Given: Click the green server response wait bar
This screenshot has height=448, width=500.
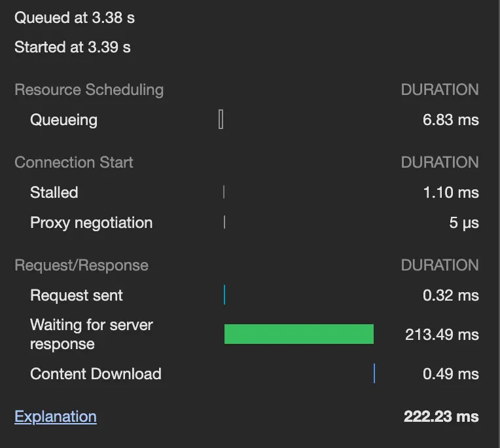Looking at the screenshot, I should click(298, 334).
